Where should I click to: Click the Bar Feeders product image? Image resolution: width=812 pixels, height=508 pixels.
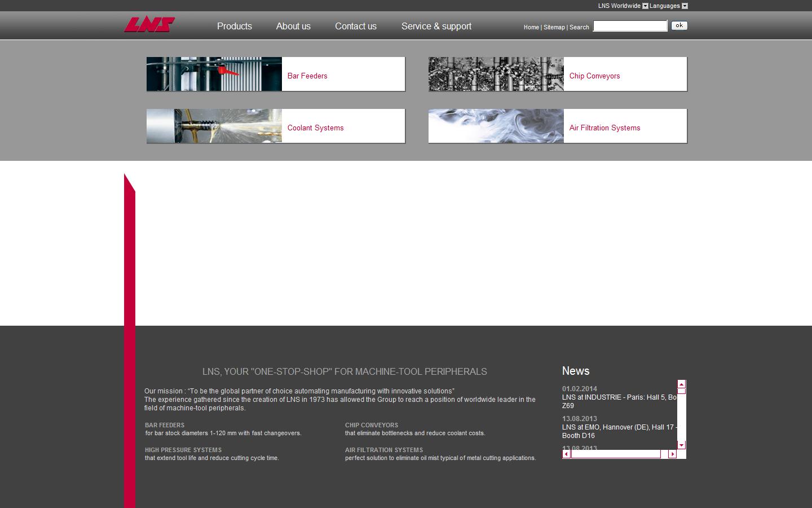click(x=213, y=74)
